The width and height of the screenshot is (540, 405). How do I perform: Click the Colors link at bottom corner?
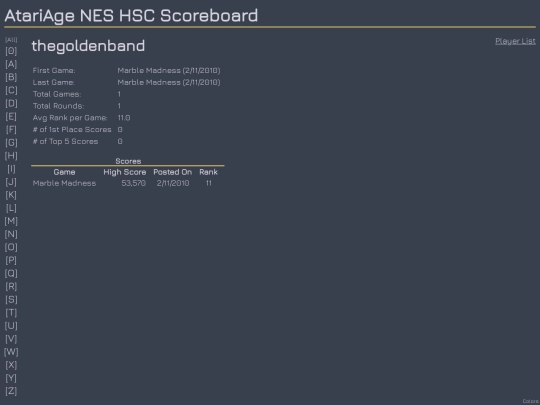[x=531, y=401]
